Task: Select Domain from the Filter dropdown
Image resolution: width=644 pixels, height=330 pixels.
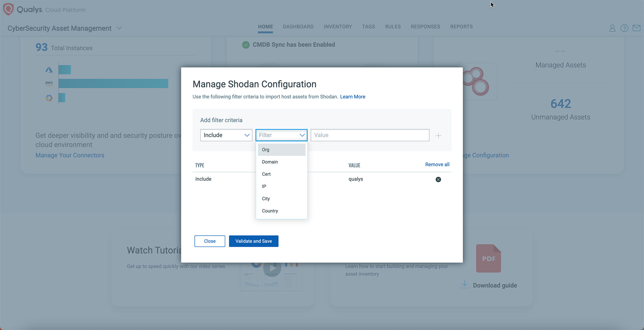Action: tap(270, 162)
